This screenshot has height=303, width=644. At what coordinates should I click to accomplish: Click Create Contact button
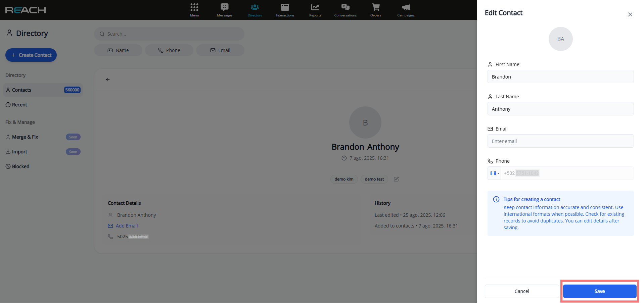pos(31,55)
